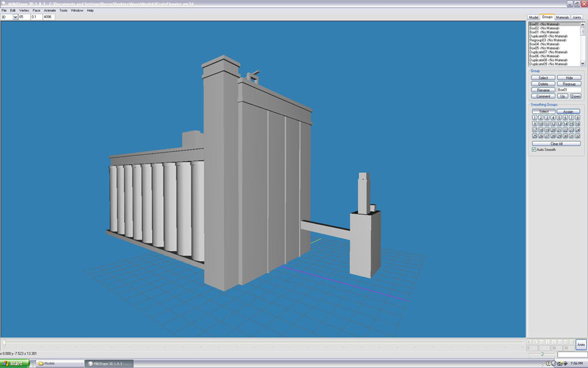Screen dimensions: 588x368
Task: Click Clear All smoothing groups
Action: click(556, 143)
